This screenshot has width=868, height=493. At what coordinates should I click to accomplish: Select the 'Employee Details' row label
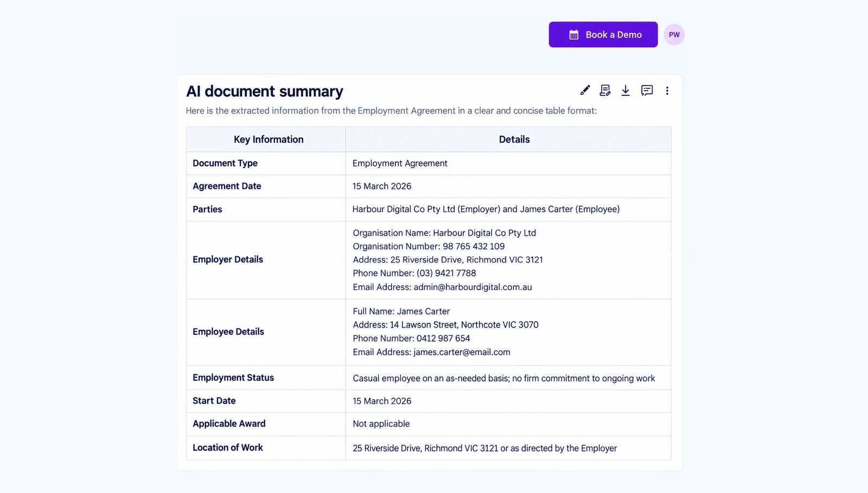[228, 331]
